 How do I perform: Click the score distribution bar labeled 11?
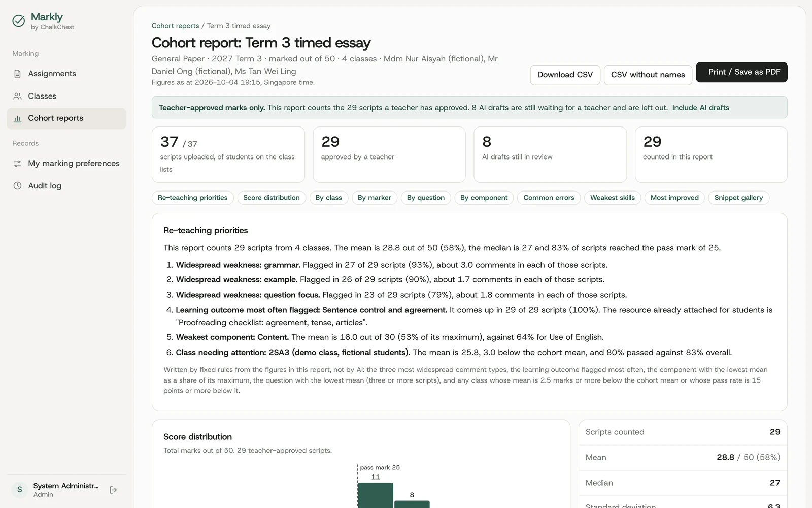tap(376, 495)
